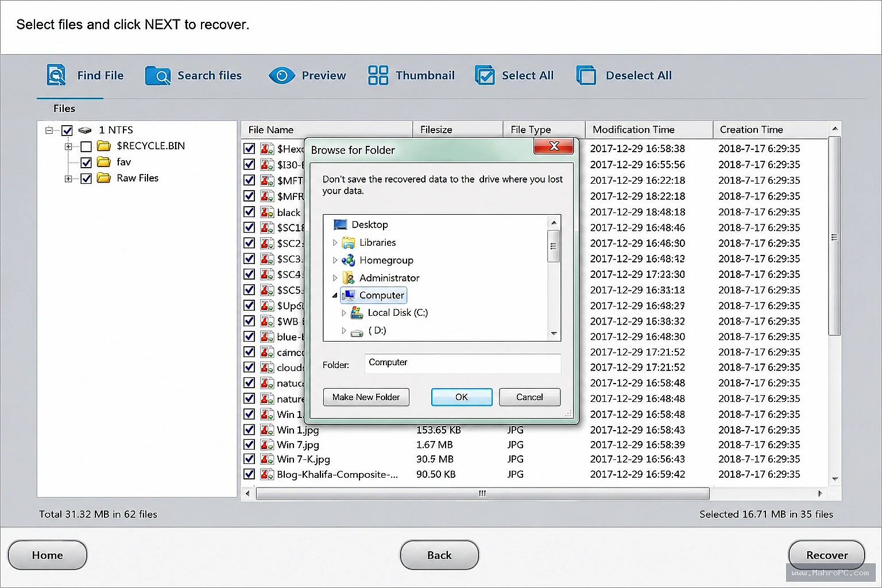Viewport: 882px width, 588px height.
Task: Uncheck the Blog-Khalifa-Composite checkbox
Action: point(249,474)
